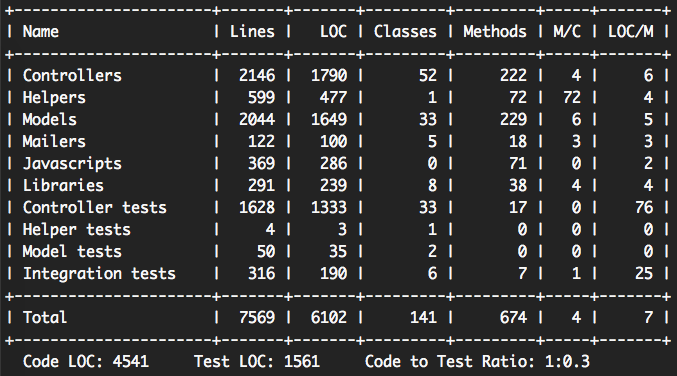
Task: Select the Integration tests row label
Action: (99, 274)
